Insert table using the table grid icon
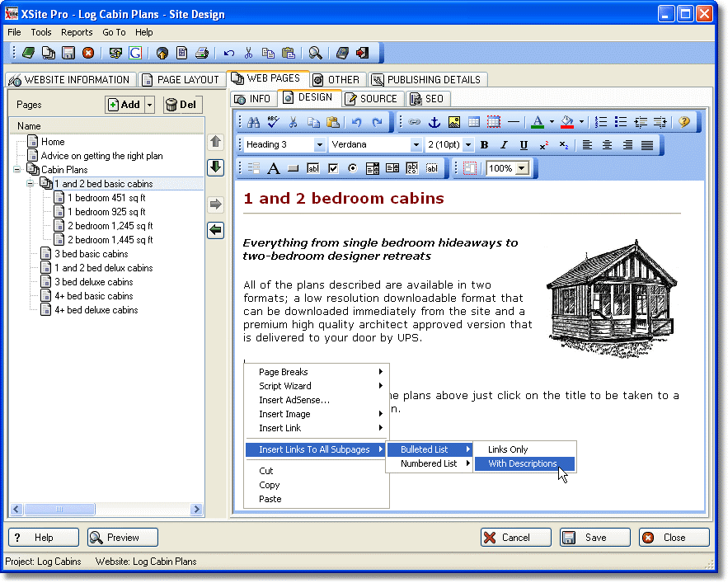This screenshot has width=728, height=583. [474, 122]
